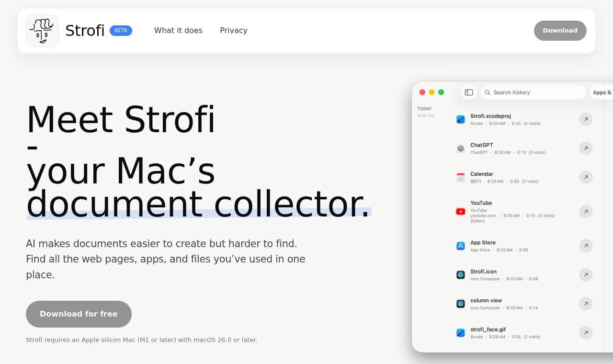Click the Meet Strofi headline
The image size is (613, 364).
click(121, 120)
